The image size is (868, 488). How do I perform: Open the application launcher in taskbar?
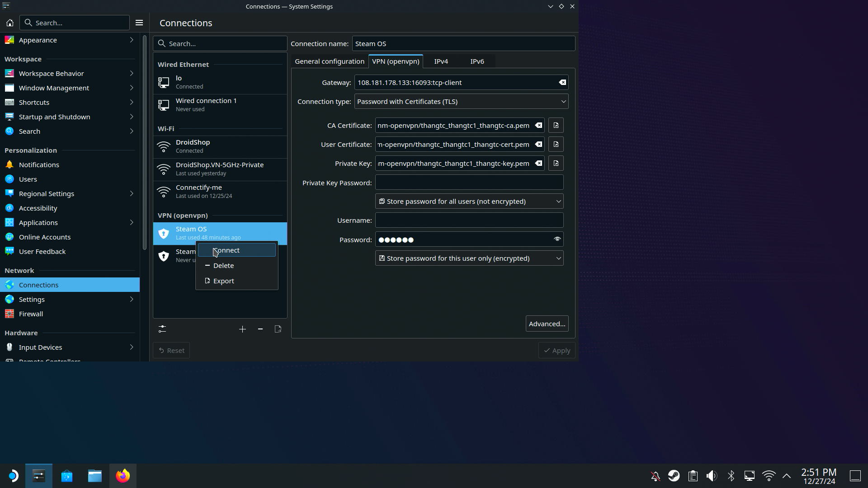13,476
